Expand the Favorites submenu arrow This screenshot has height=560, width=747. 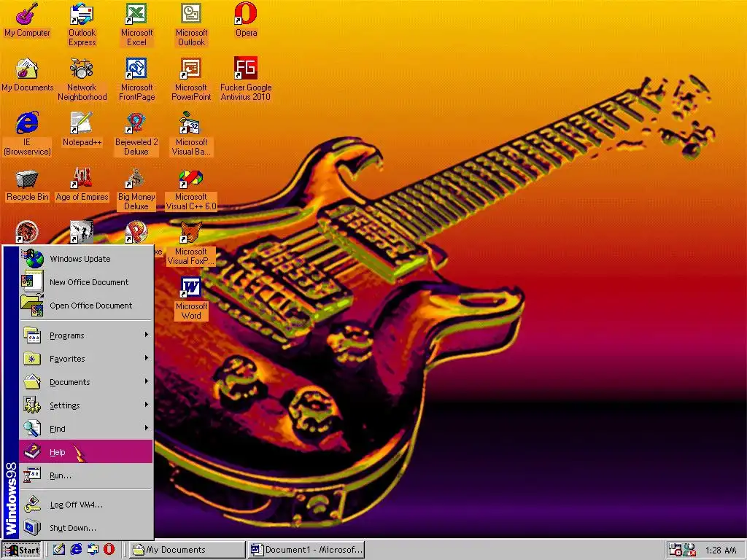146,358
